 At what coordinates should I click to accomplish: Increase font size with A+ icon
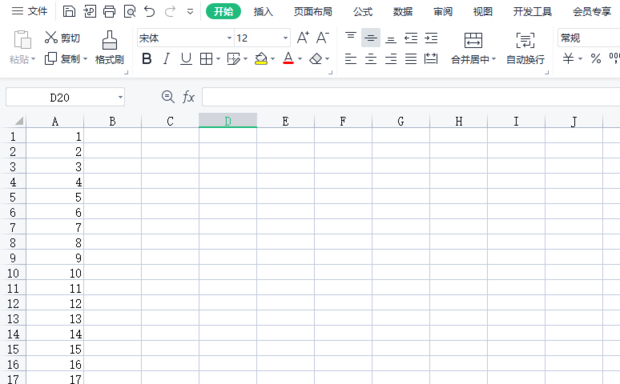click(x=302, y=38)
